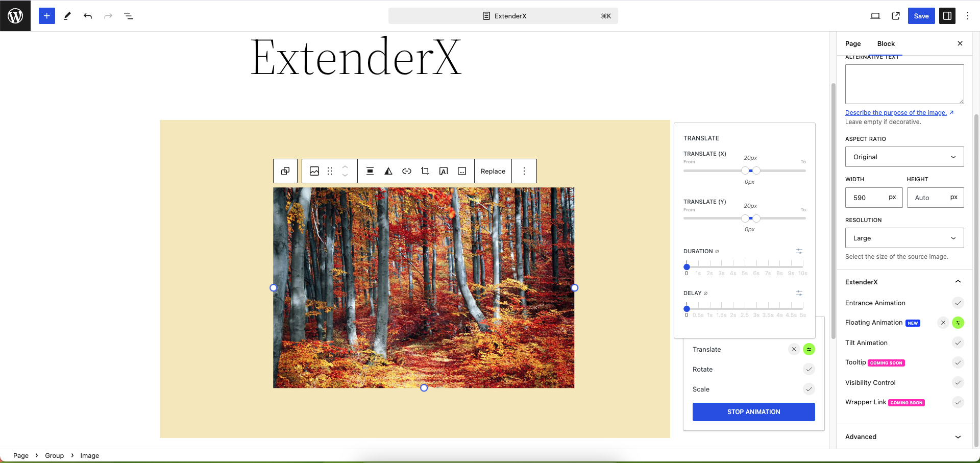Click the WordPress logo icon
Screen dimensions: 980x463
click(x=15, y=16)
